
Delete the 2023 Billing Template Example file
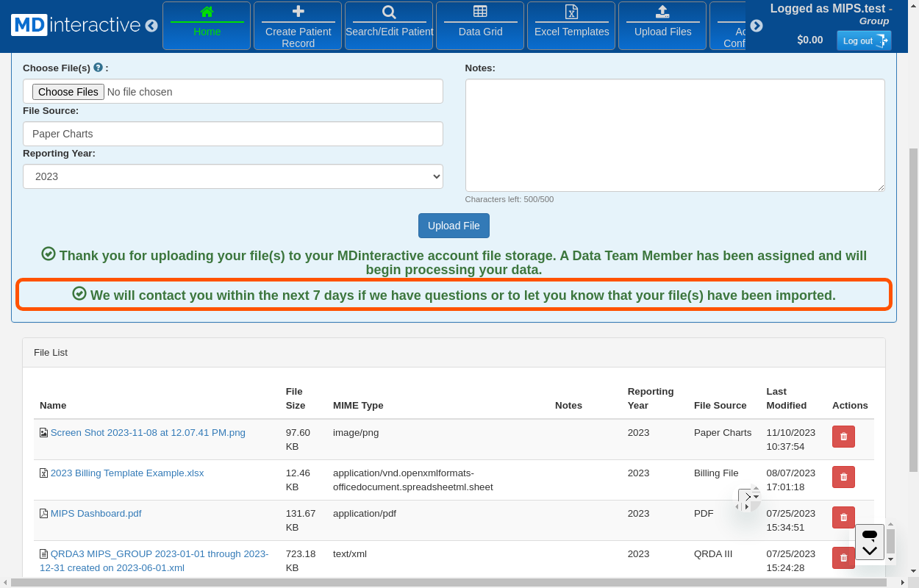click(x=843, y=477)
